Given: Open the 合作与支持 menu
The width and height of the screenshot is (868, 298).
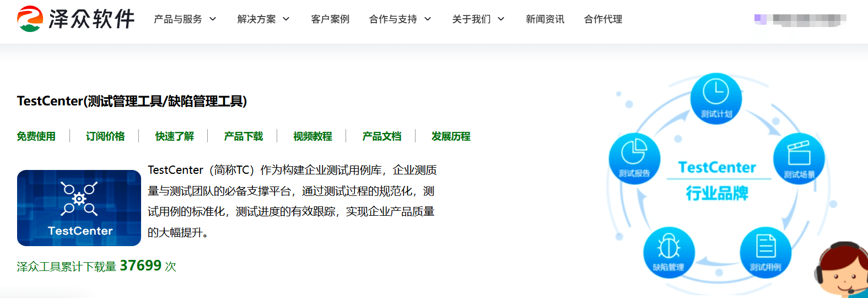Looking at the screenshot, I should (393, 19).
